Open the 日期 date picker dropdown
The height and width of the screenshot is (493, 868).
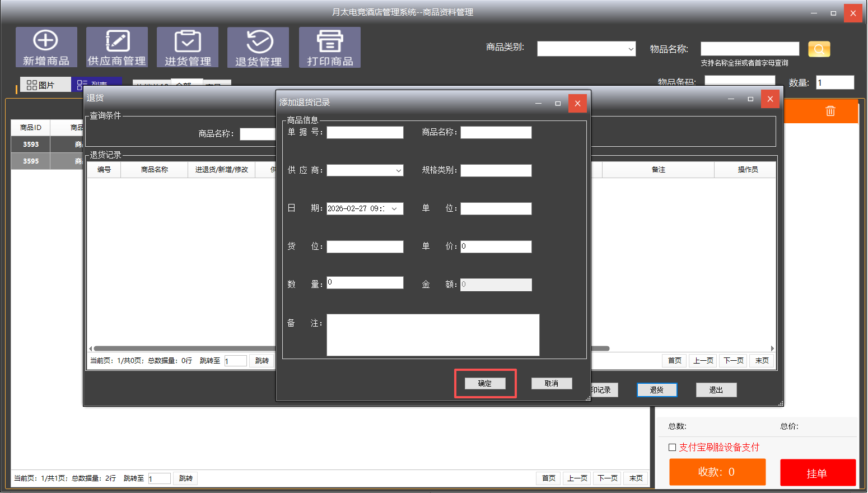point(394,209)
